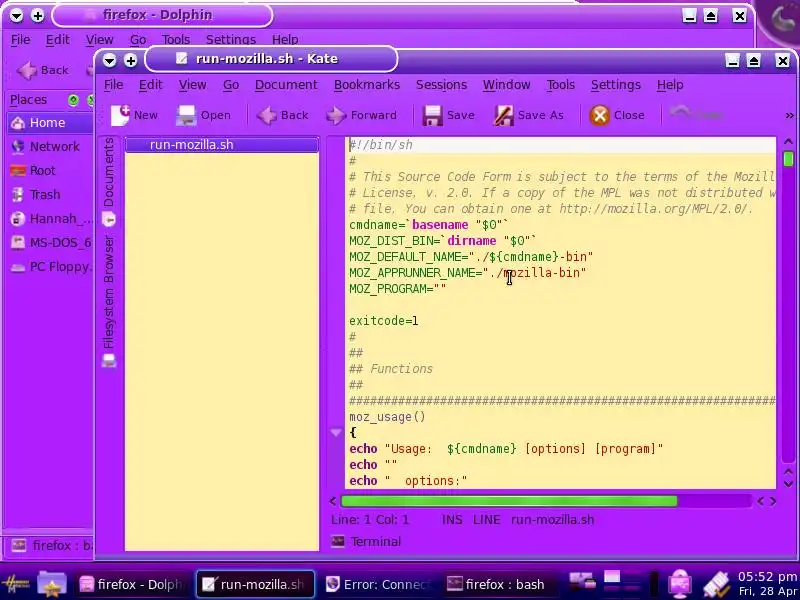The height and width of the screenshot is (600, 800).
Task: Click the Trash icon in Dolphin Places
Action: [18, 194]
